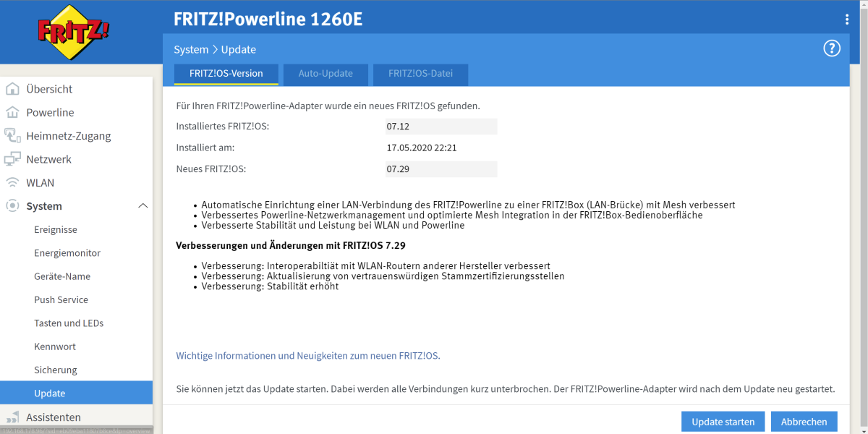
Task: Click the sentence "neues FRITZ!OS gefunden"
Action: click(328, 106)
